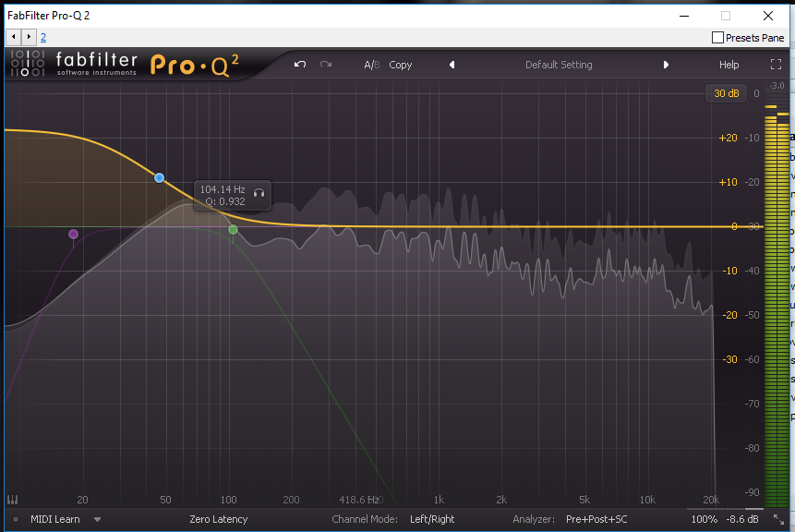Toggle the A/B state comparison
The width and height of the screenshot is (795, 532).
point(371,65)
